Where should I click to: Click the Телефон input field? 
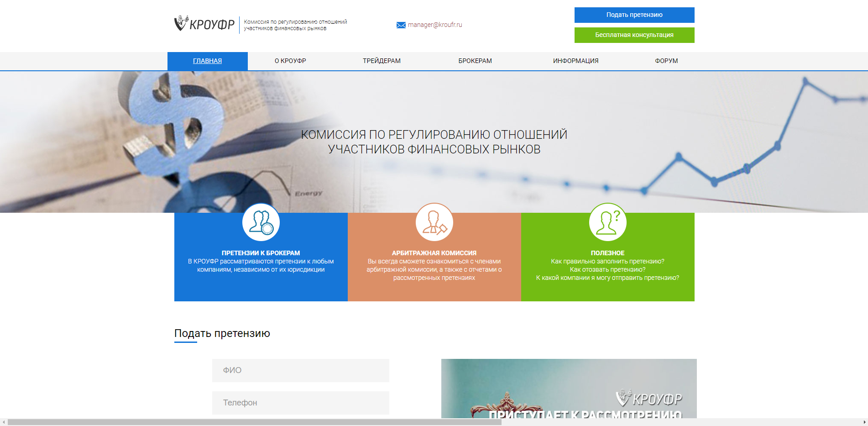tap(301, 403)
